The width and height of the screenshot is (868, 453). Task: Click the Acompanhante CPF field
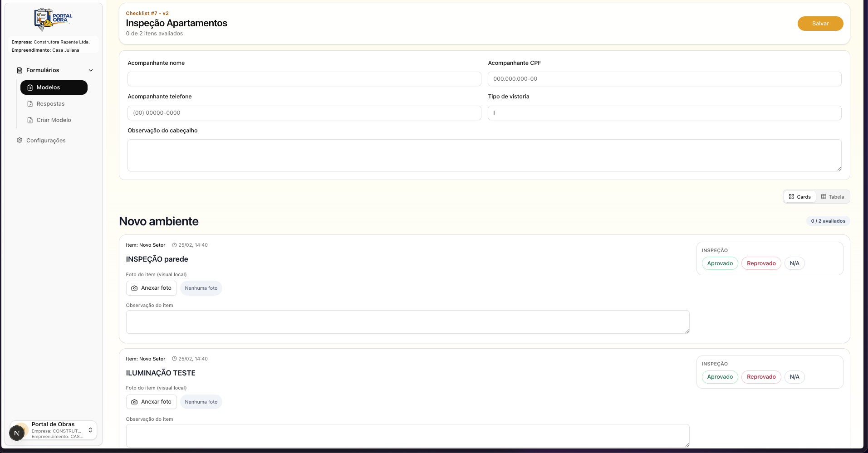coord(664,79)
